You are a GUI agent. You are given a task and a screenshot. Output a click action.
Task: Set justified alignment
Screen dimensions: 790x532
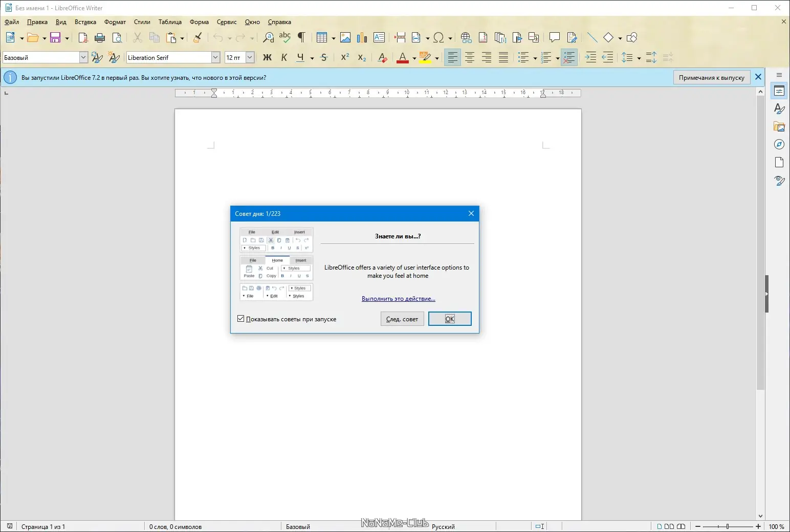pyautogui.click(x=503, y=58)
